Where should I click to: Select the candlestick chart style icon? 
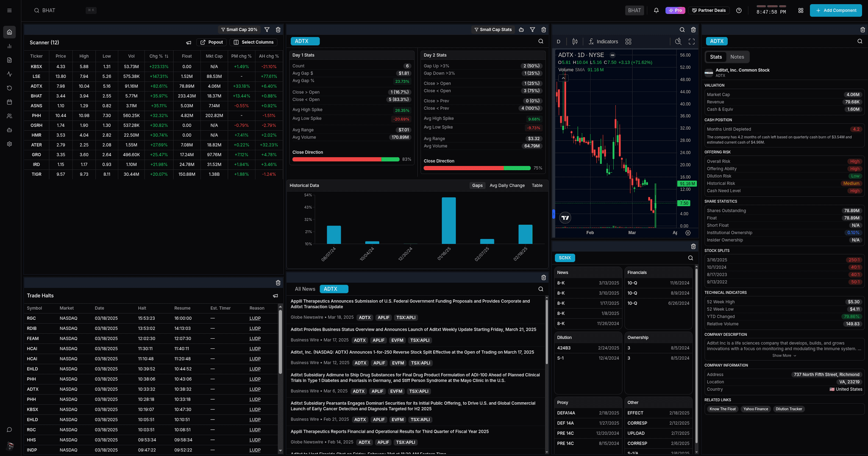pos(575,41)
